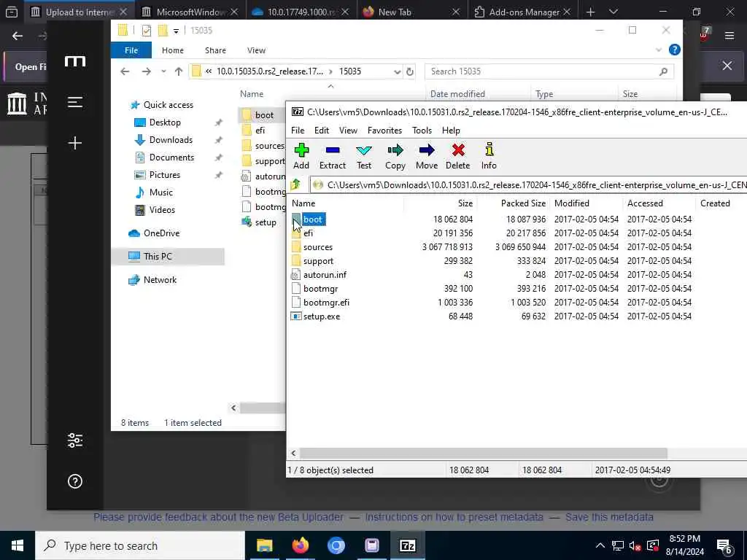Open Downloads in the navigation pane
Viewport: 747px width, 560px height.
[164, 140]
